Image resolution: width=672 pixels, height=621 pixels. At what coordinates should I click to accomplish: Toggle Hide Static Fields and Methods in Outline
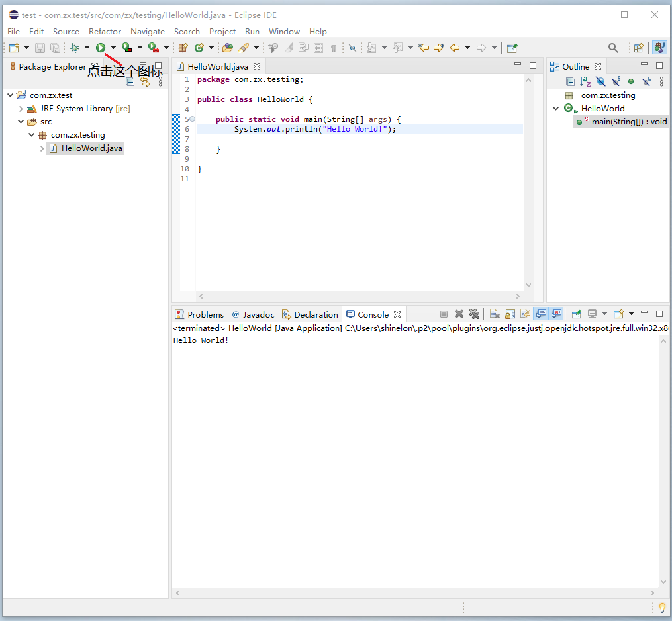[x=616, y=81]
